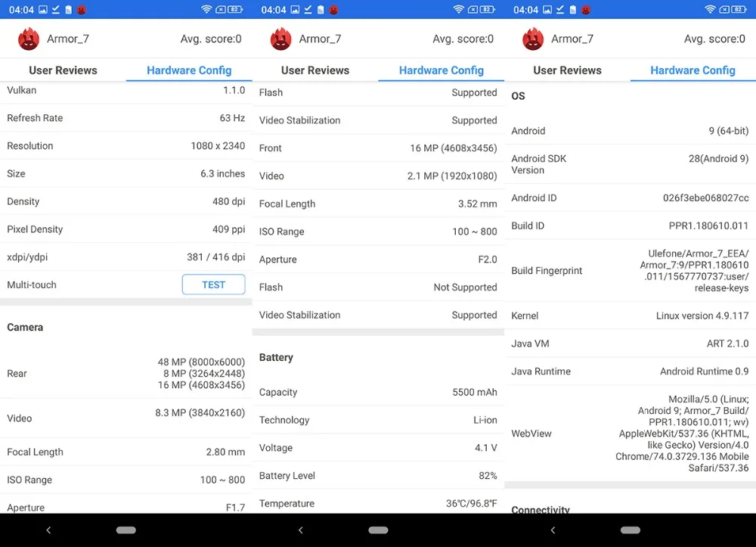
Task: Open User Reviews tab on the Camera section screen
Action: pos(64,70)
